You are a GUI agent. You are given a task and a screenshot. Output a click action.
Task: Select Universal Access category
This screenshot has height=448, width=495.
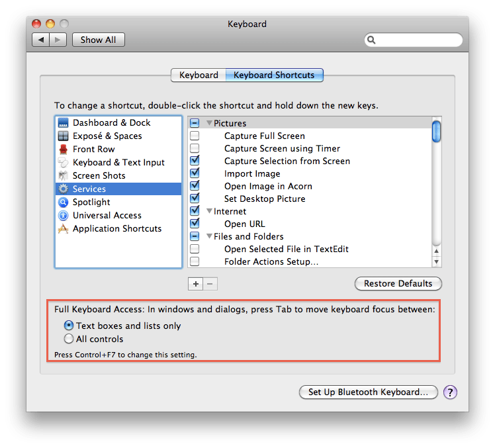[118, 215]
